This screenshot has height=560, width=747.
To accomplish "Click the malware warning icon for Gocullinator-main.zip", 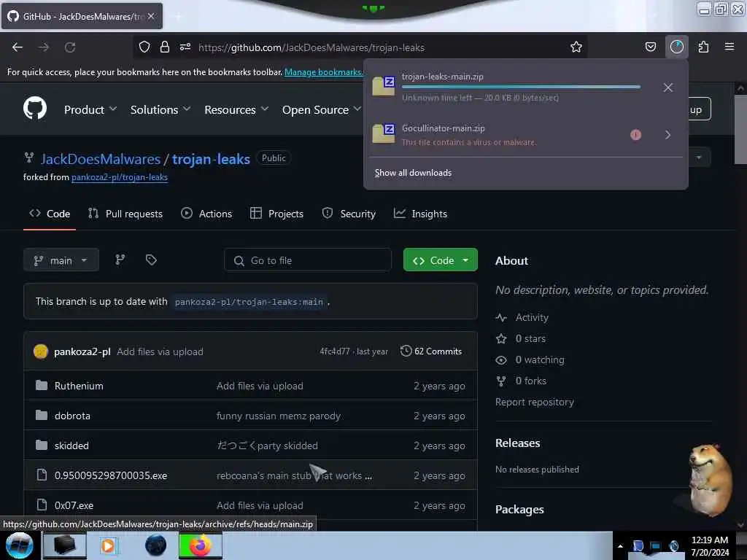I will [x=635, y=135].
